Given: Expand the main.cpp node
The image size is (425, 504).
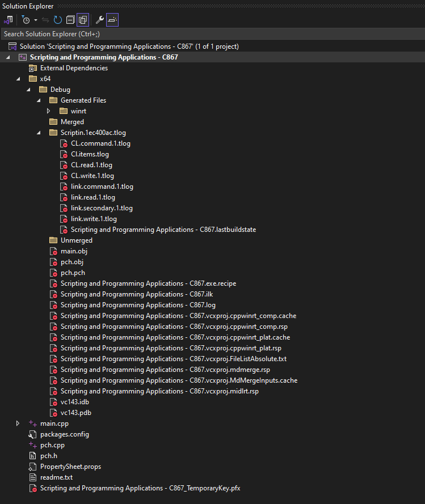Looking at the screenshot, I should (18, 423).
